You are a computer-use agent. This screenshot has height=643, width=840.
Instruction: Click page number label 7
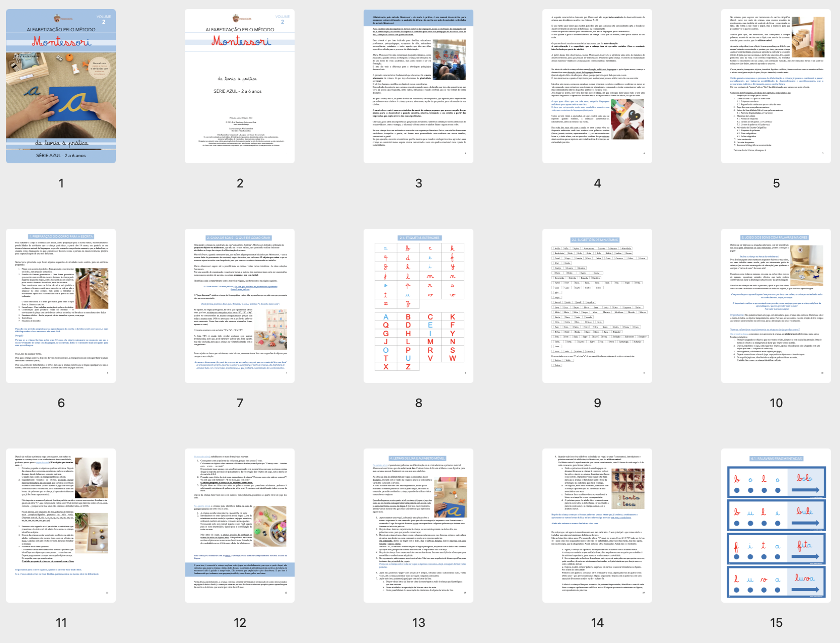pyautogui.click(x=240, y=403)
